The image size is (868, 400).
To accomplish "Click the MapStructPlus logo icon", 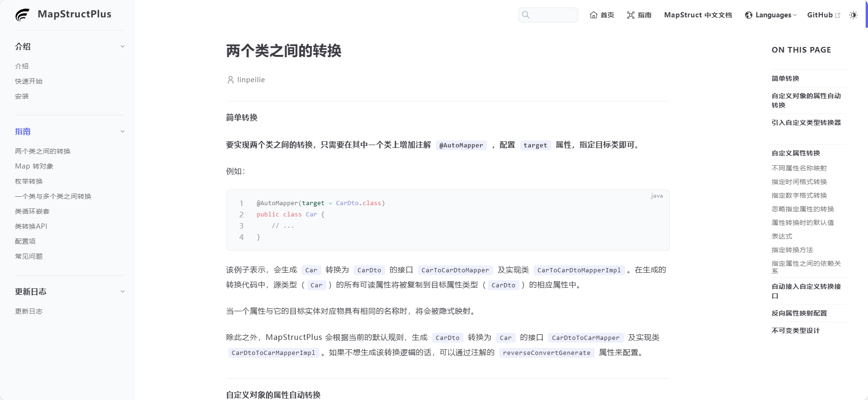I will point(22,15).
